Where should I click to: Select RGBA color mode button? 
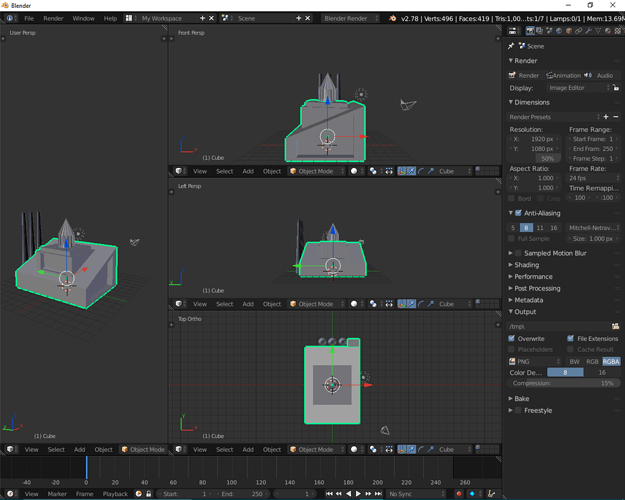[x=611, y=361]
